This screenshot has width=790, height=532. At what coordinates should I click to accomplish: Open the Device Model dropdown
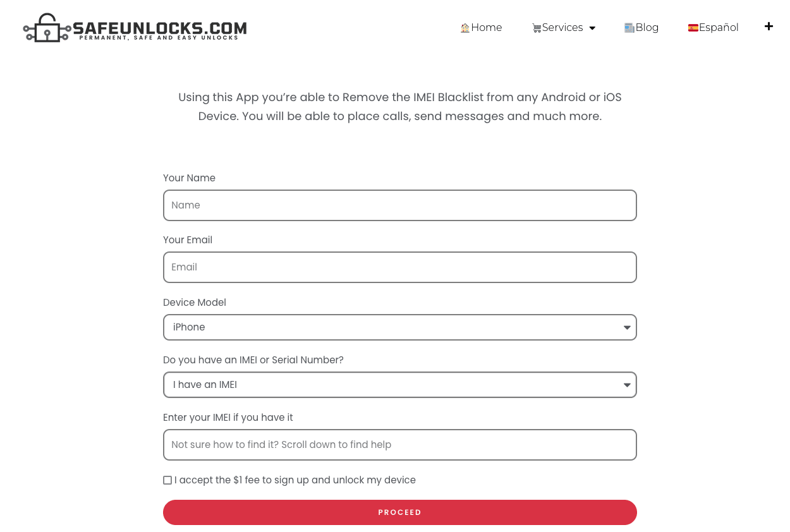coord(399,327)
